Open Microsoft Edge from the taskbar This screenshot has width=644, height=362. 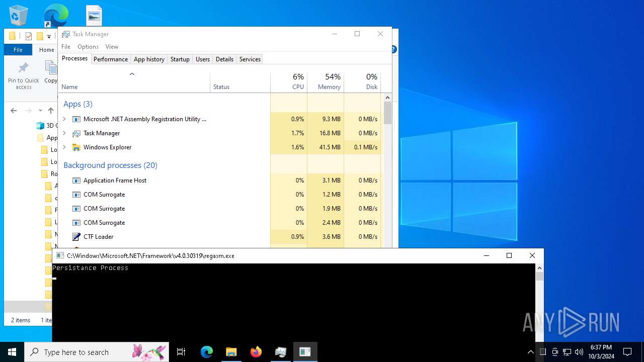(207, 352)
